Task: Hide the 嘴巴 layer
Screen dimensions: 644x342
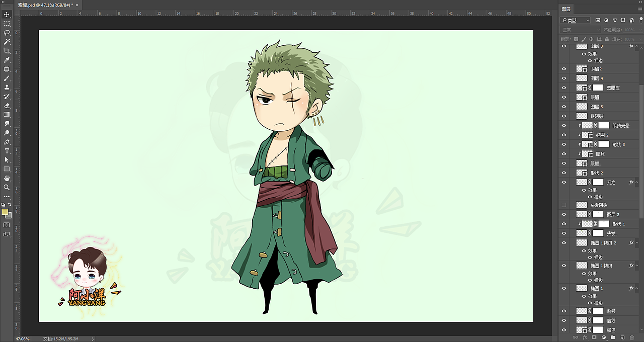Action: [x=564, y=330]
